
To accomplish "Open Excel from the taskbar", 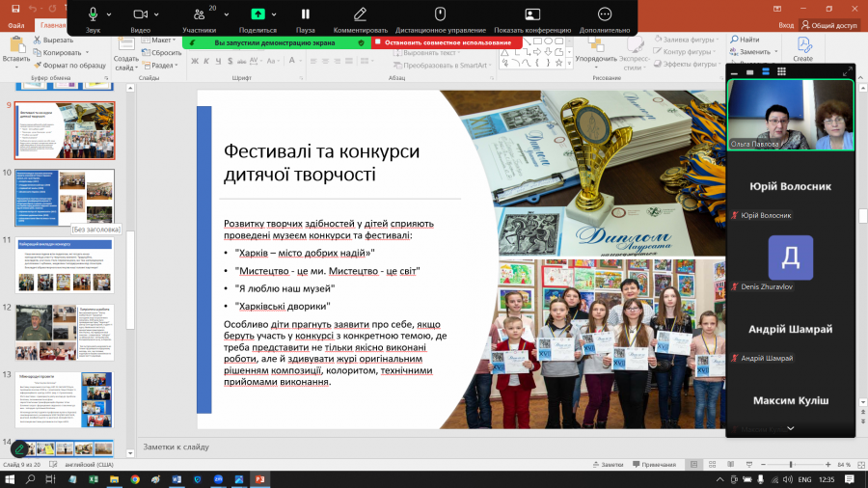I will [93, 479].
